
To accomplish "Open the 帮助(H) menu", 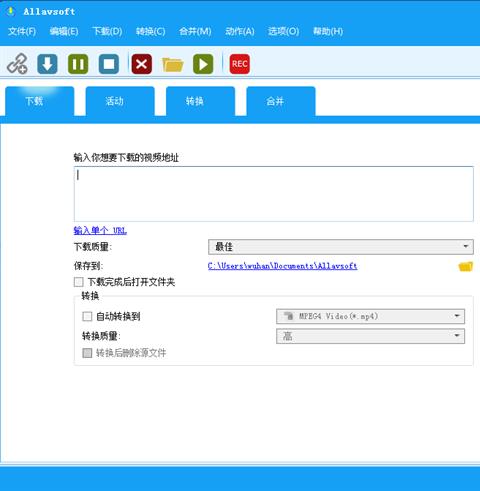I will point(328,31).
